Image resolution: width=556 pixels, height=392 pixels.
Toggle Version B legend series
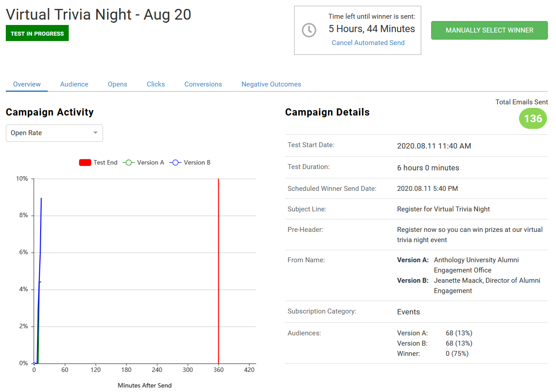(190, 163)
